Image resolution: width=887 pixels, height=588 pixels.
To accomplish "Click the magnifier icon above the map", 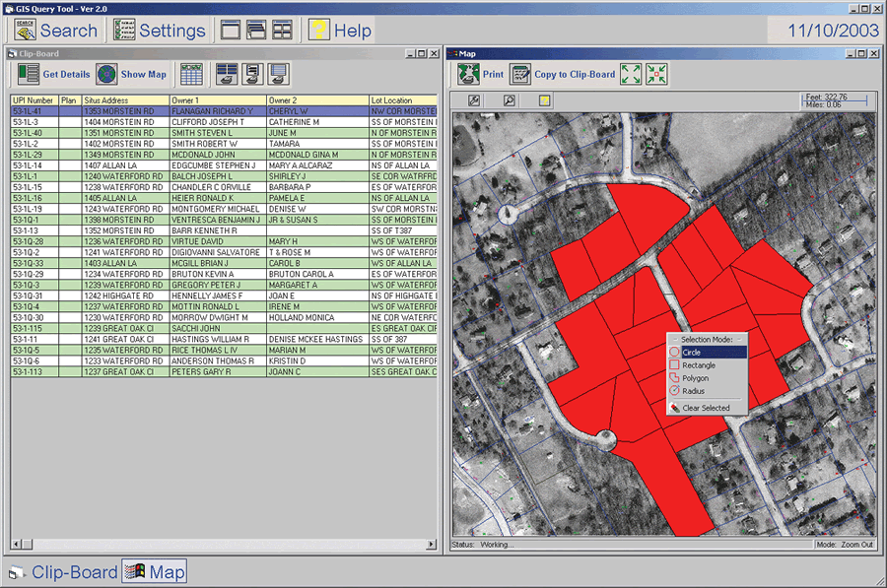I will pyautogui.click(x=510, y=100).
